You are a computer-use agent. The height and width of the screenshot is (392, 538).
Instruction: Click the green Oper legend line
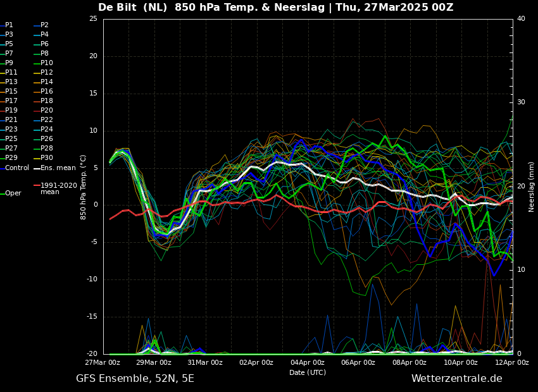(2, 194)
